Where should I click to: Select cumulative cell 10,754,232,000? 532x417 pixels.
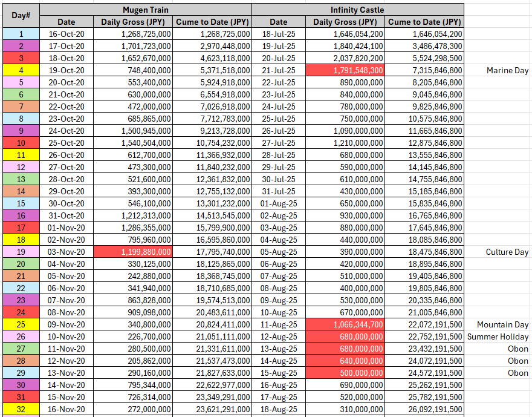tap(212, 143)
